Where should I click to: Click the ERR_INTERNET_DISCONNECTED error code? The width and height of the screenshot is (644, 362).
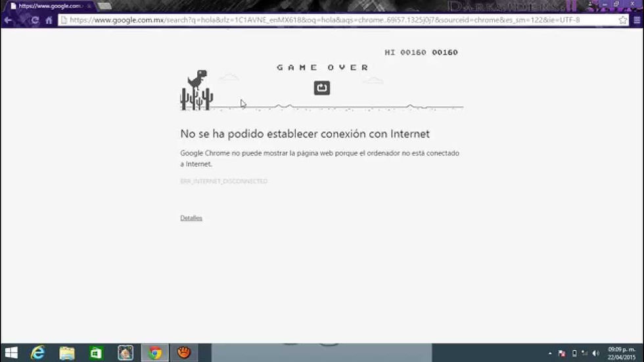[224, 181]
